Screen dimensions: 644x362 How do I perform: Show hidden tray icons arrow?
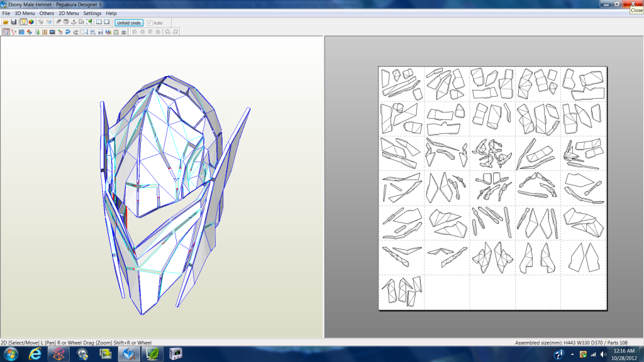(x=572, y=354)
